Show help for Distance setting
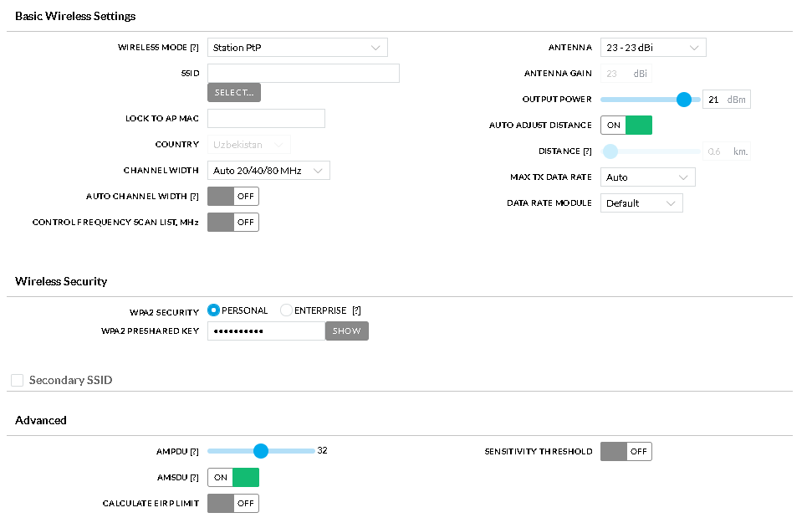 click(587, 151)
